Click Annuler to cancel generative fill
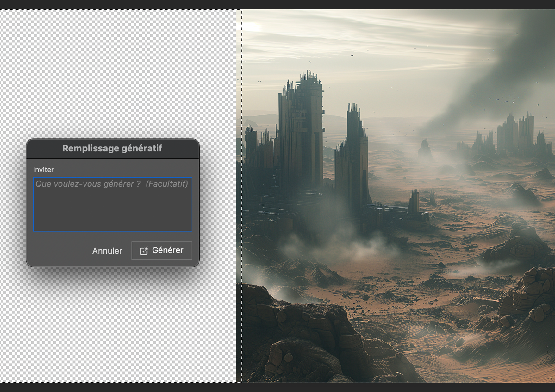 [x=107, y=251]
